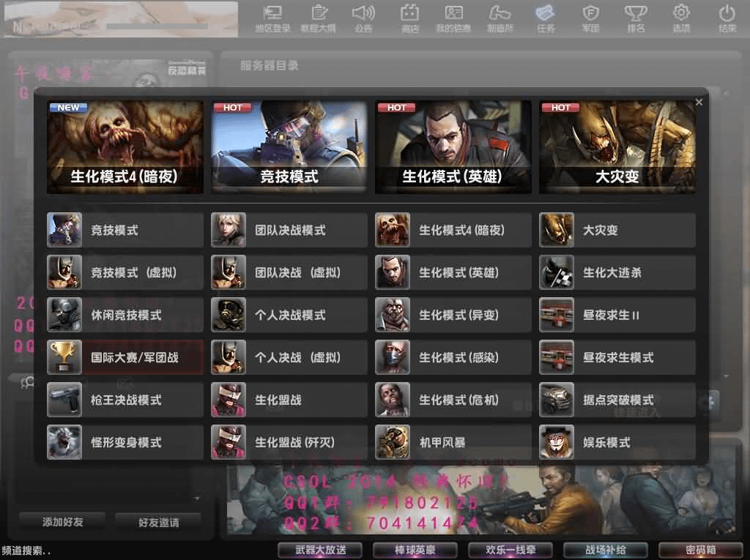Choose the 生化模式 (异变) row
The height and width of the screenshot is (560, 750).
(453, 316)
